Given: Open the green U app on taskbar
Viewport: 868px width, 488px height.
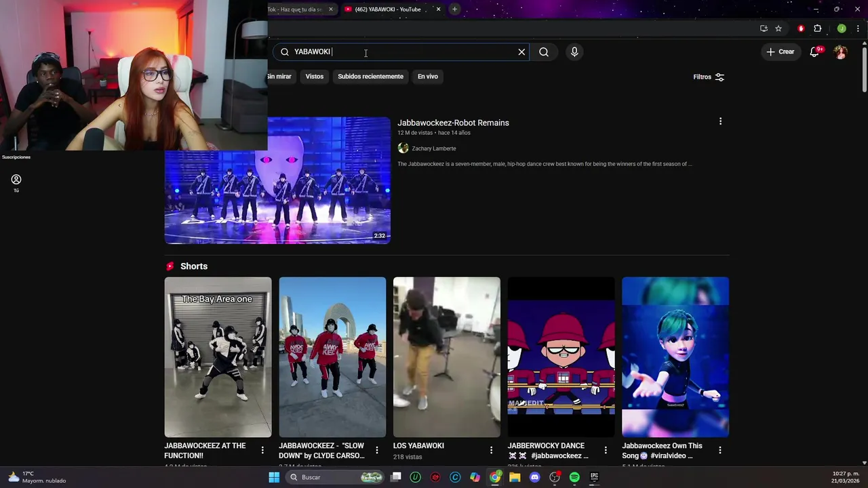Looking at the screenshot, I should tap(416, 477).
